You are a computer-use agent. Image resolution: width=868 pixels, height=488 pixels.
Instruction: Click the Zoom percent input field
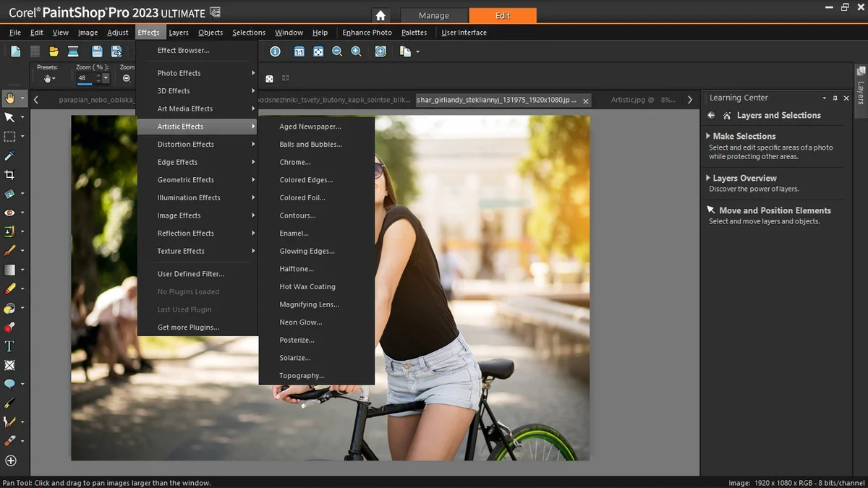click(85, 78)
